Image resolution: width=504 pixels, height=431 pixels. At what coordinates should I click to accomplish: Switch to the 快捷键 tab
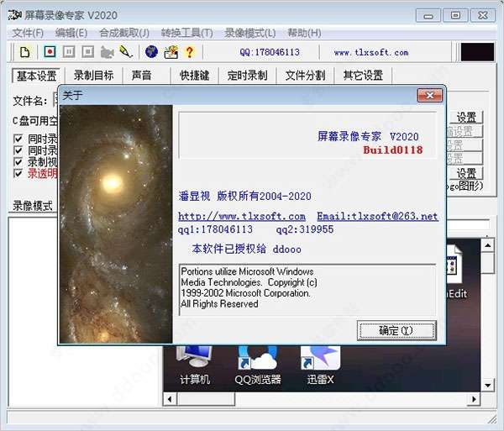[194, 76]
